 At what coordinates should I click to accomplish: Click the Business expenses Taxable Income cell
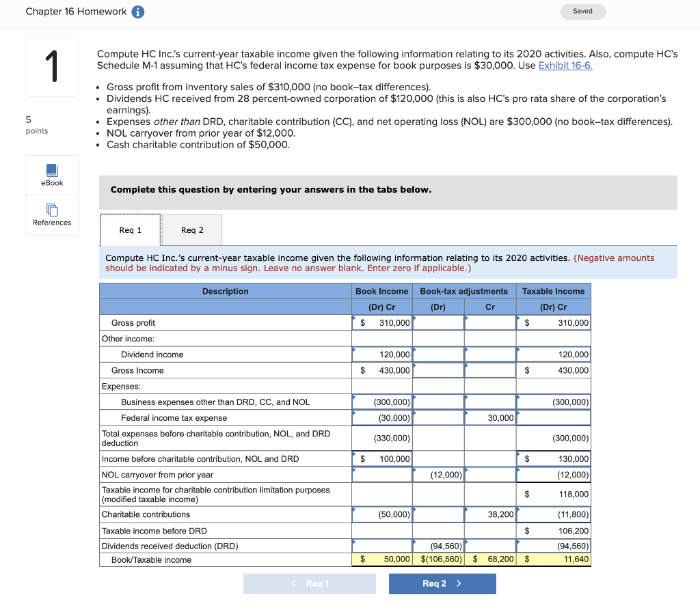[554, 402]
